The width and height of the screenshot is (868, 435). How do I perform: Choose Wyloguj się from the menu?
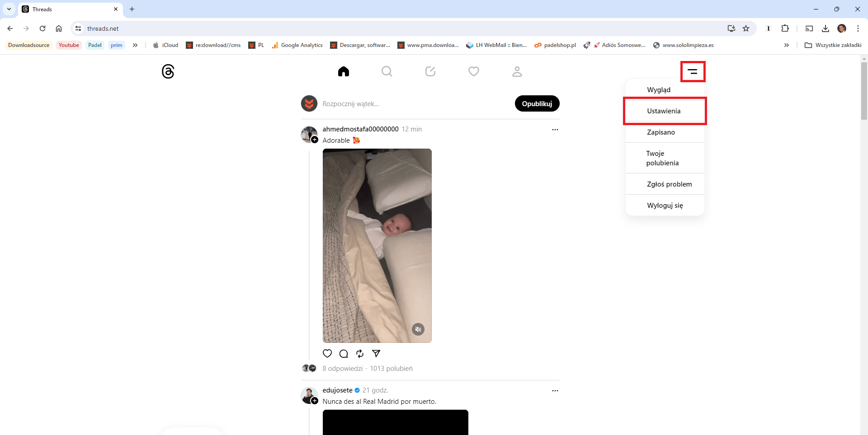(665, 206)
